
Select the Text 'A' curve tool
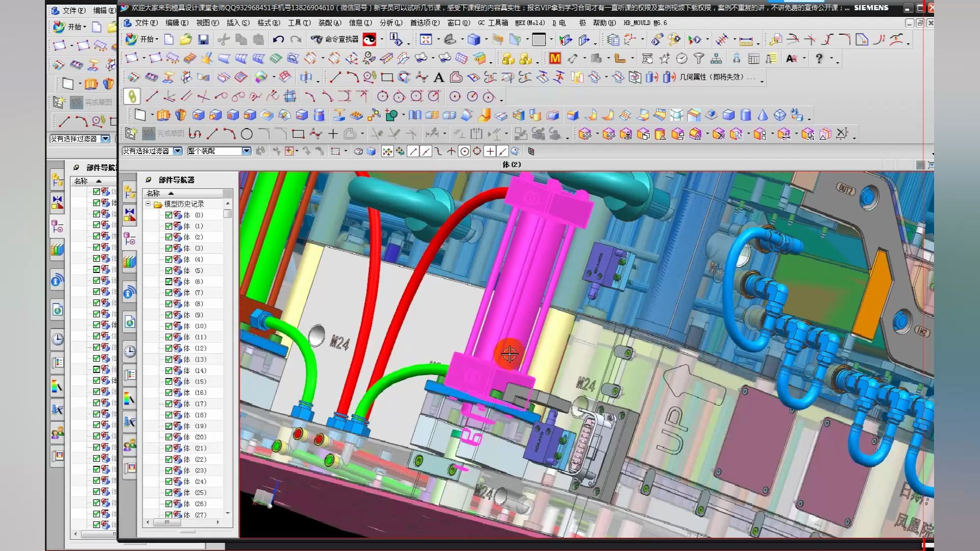pos(438,78)
